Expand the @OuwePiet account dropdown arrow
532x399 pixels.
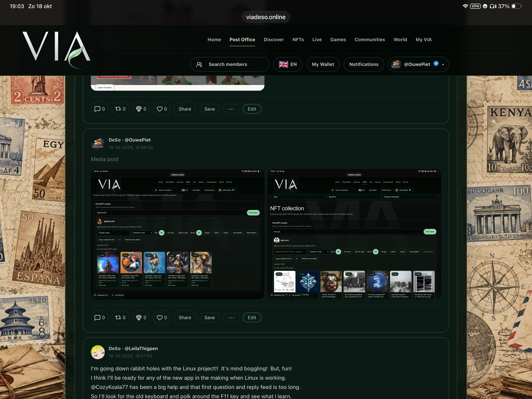(x=443, y=64)
